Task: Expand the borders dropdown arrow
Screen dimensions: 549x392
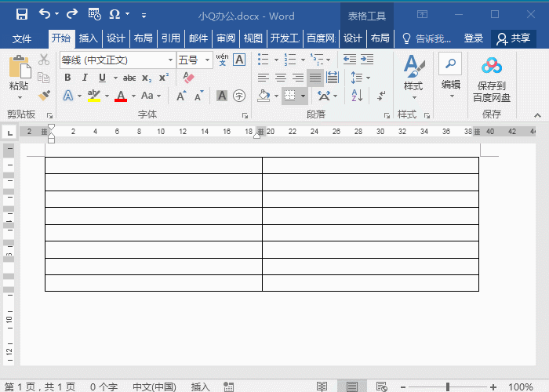Action: [304, 96]
